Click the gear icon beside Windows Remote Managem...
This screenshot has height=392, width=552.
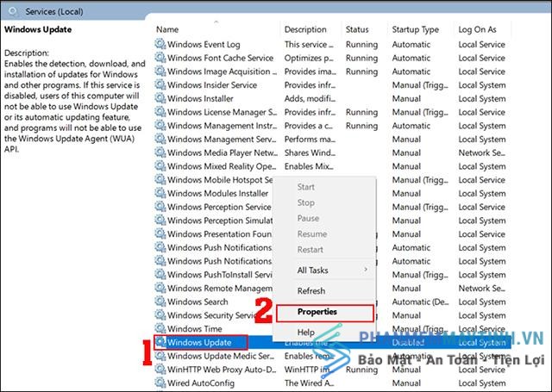(x=160, y=288)
